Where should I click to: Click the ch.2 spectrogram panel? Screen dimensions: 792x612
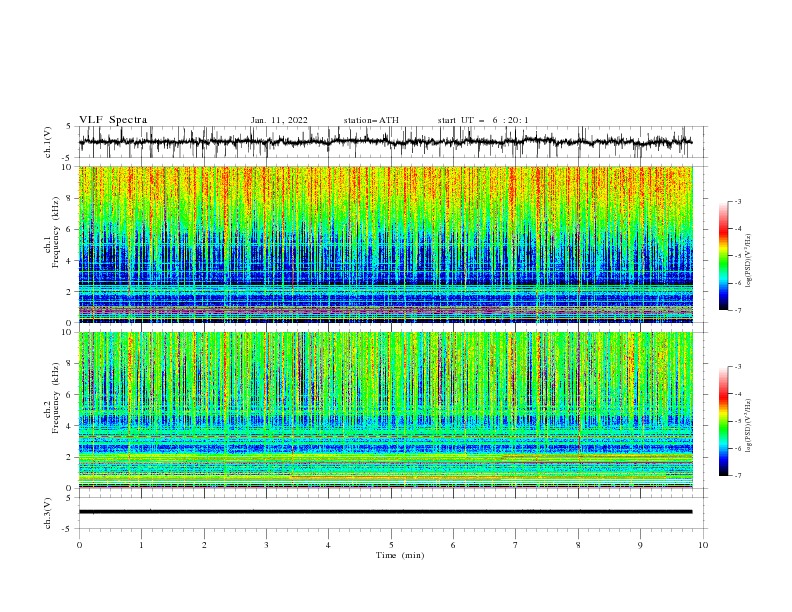385,410
